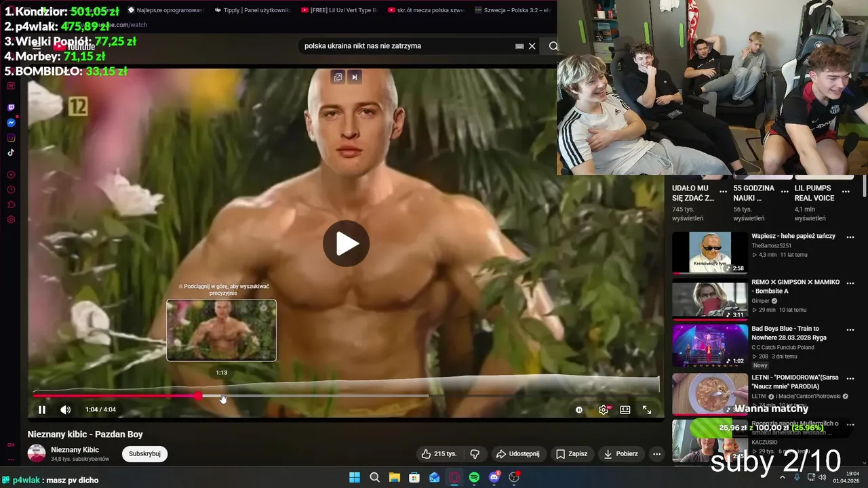The width and height of the screenshot is (868, 488).
Task: Click the skip-next icon above the player
Action: point(354,77)
